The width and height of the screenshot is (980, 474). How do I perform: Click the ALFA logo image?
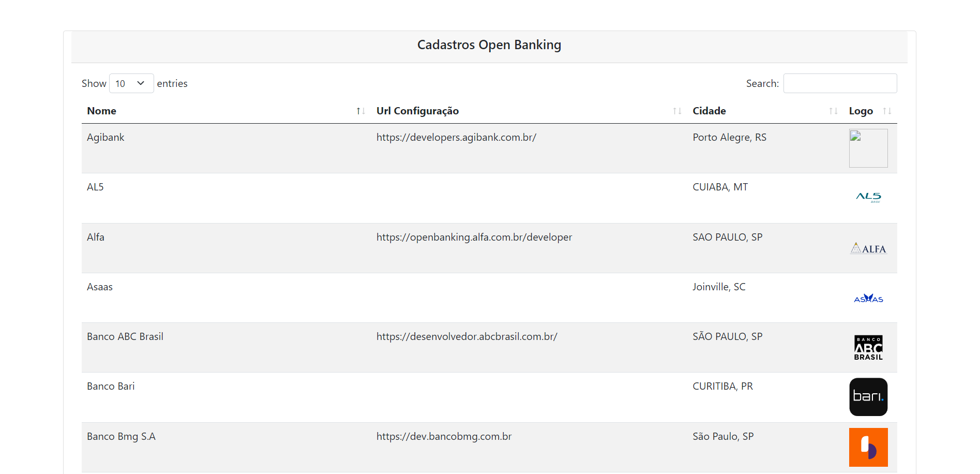868,248
